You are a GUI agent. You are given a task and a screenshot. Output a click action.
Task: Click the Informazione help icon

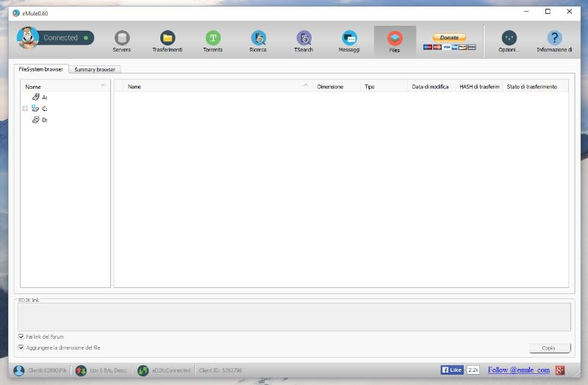554,41
